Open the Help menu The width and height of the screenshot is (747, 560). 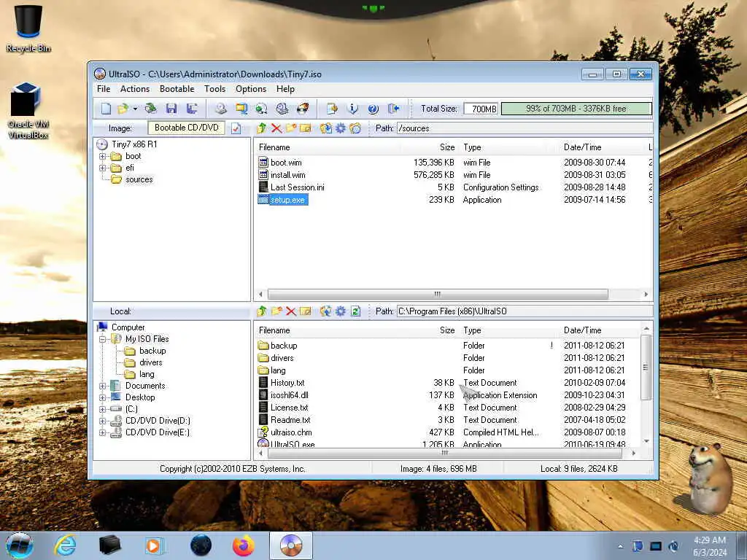(x=285, y=89)
